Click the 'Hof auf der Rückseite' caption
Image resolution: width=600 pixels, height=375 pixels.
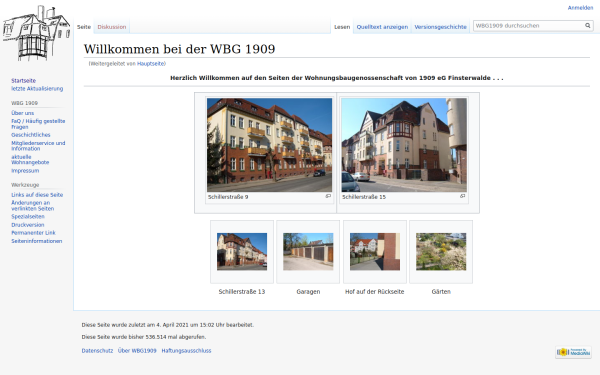tap(375, 292)
